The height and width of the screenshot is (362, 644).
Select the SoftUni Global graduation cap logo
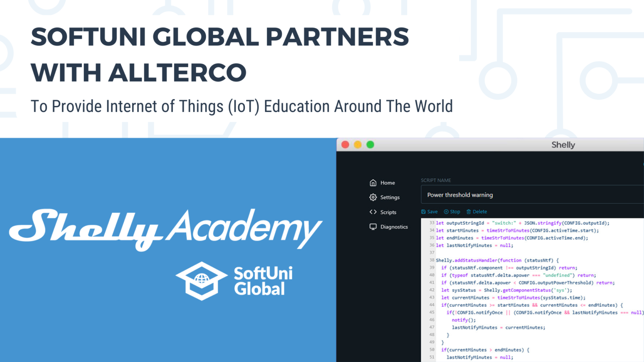click(203, 281)
